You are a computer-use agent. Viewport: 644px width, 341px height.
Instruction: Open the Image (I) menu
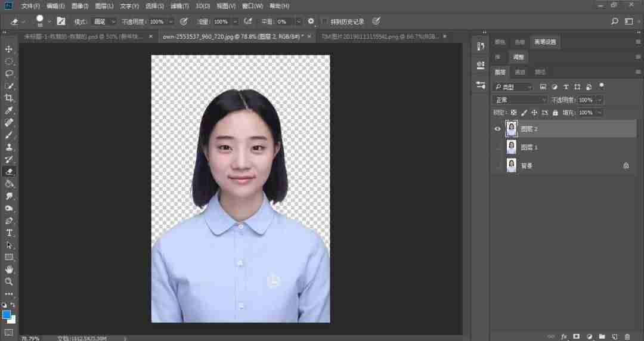coord(80,6)
